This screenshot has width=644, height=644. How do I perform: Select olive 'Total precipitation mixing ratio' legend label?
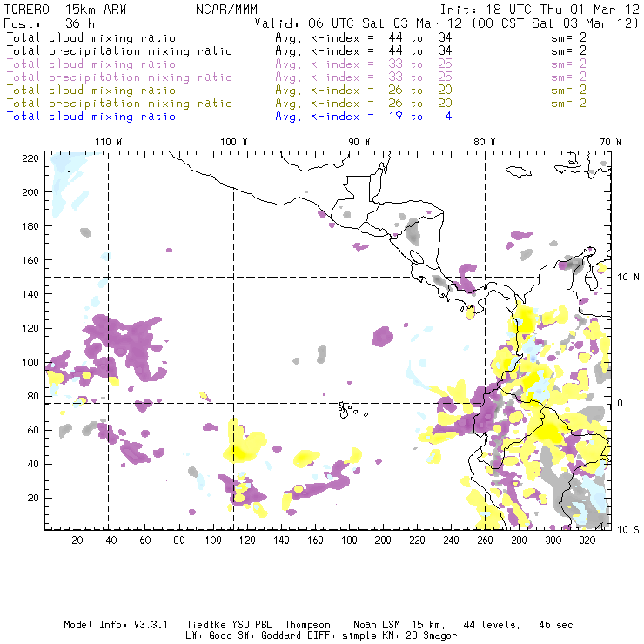[119, 104]
